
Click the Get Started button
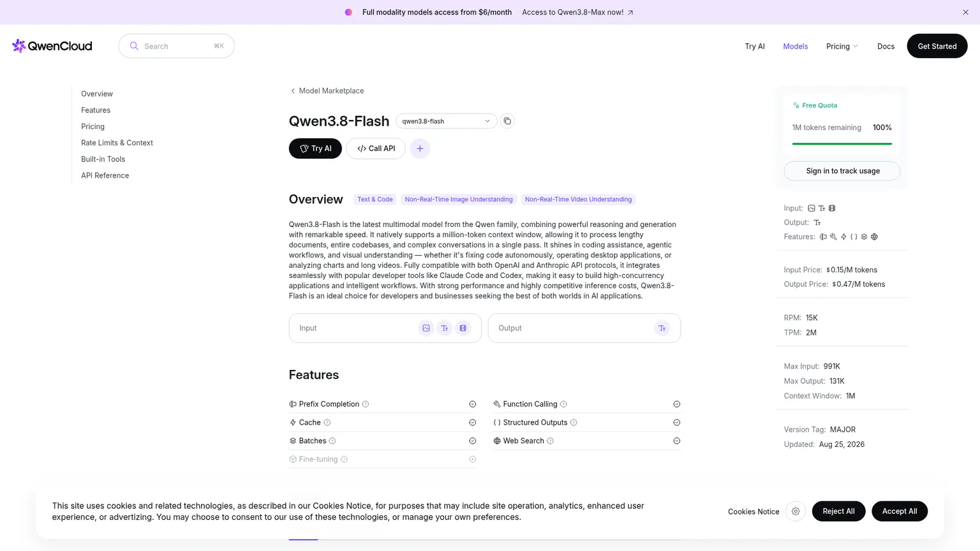pyautogui.click(x=937, y=46)
